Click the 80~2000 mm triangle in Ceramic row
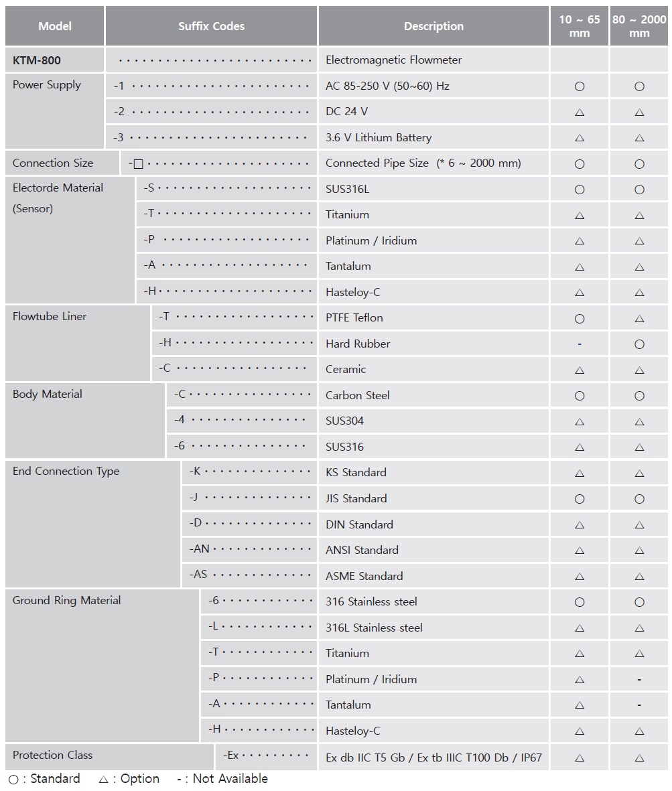The image size is (672, 791). 639,370
